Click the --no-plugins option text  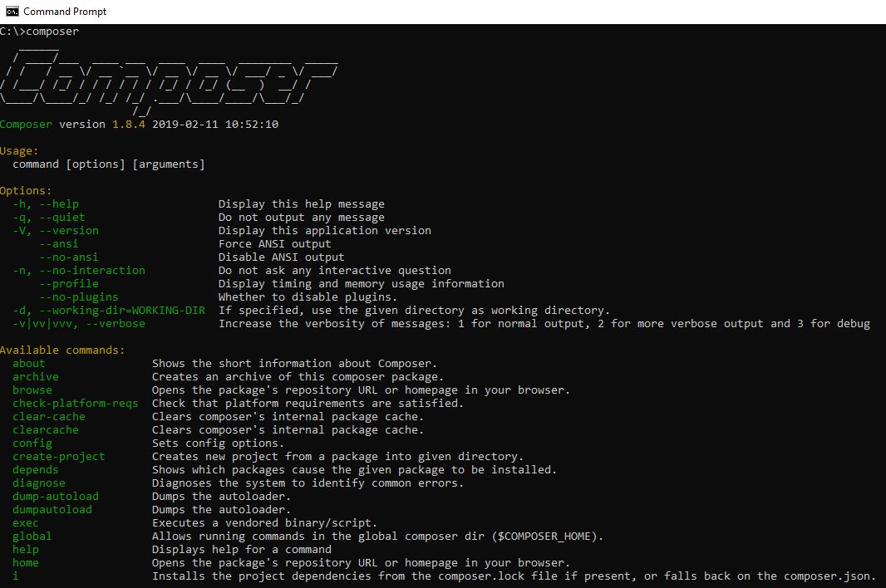coord(79,297)
